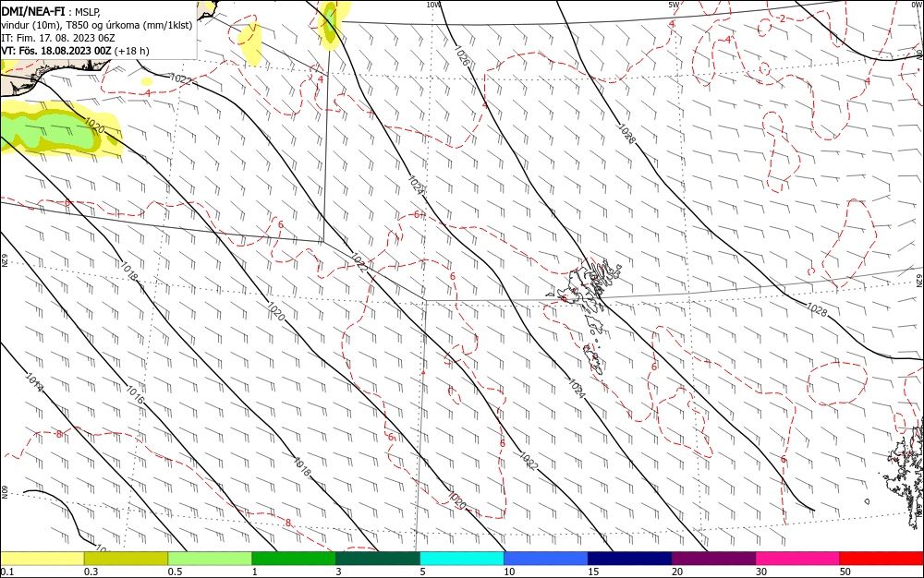Click the 15 legend value

point(593,572)
